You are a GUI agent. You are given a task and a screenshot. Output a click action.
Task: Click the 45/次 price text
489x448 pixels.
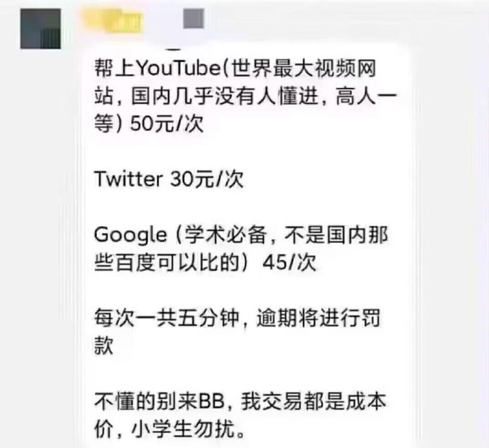tap(289, 263)
